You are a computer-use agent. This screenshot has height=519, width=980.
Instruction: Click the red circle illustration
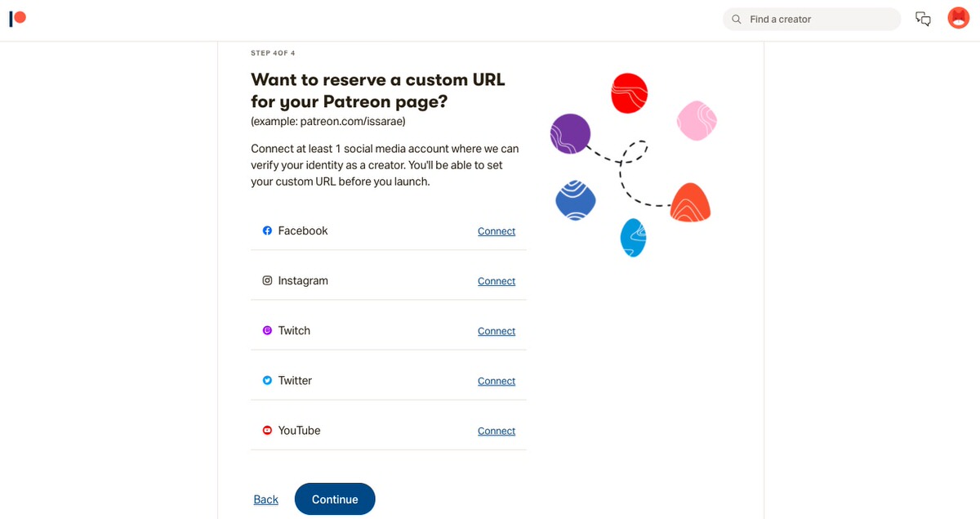pos(630,92)
